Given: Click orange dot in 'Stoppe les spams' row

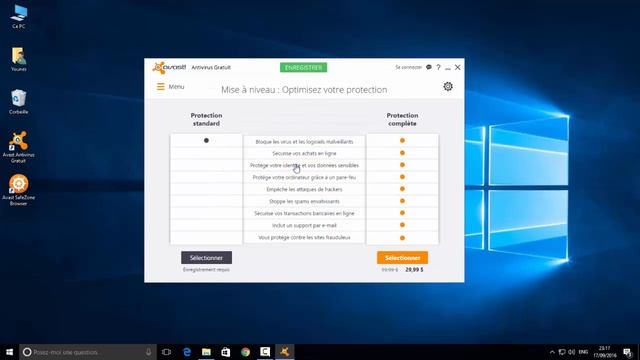Looking at the screenshot, I should 402,201.
